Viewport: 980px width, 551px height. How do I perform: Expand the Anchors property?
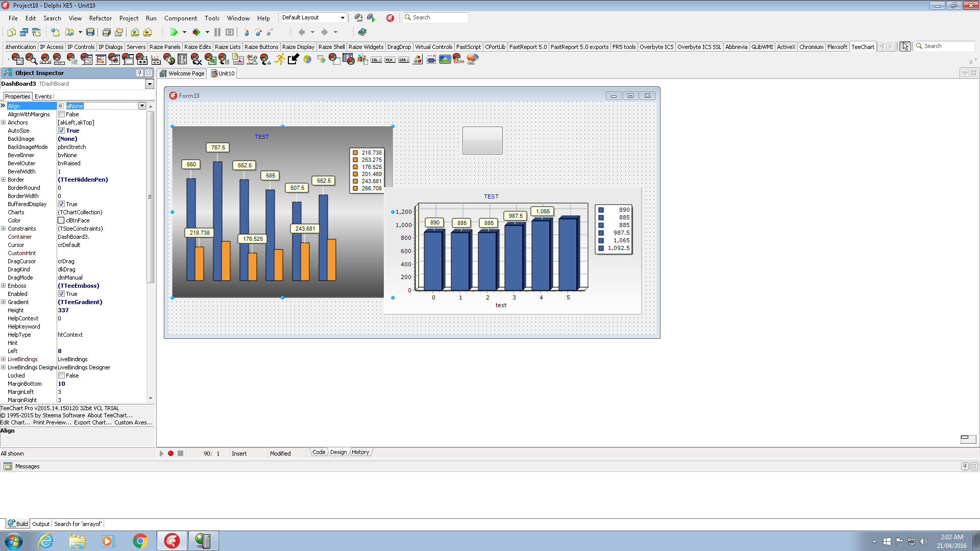tap(4, 122)
